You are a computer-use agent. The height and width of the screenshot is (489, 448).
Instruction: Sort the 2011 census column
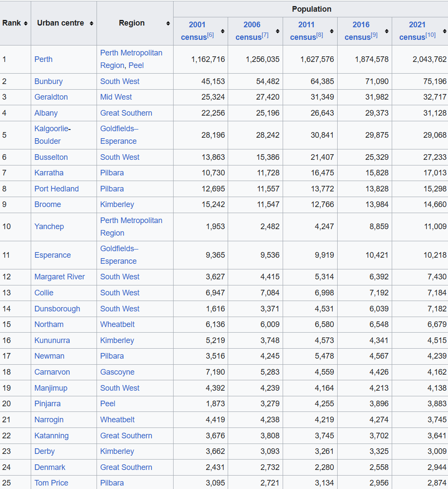(x=332, y=31)
